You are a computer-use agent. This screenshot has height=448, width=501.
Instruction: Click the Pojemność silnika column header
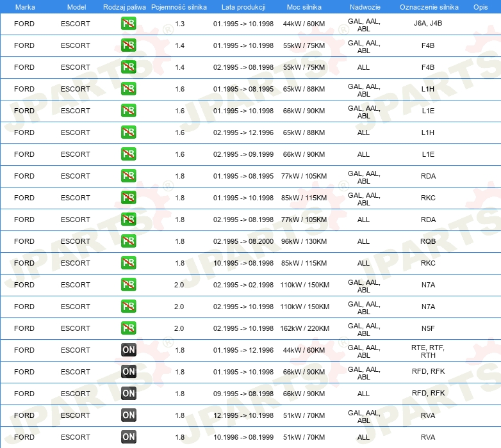(x=179, y=7)
